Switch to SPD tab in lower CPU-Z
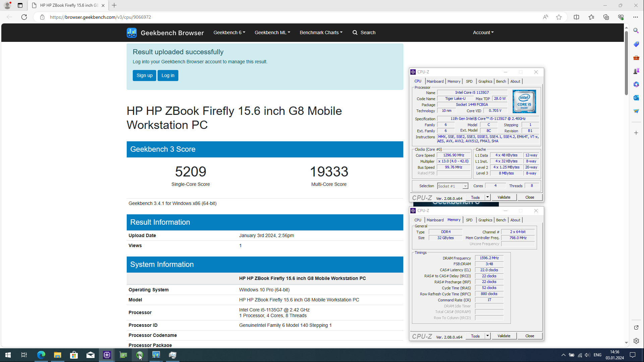The height and width of the screenshot is (362, 644). pos(469,220)
